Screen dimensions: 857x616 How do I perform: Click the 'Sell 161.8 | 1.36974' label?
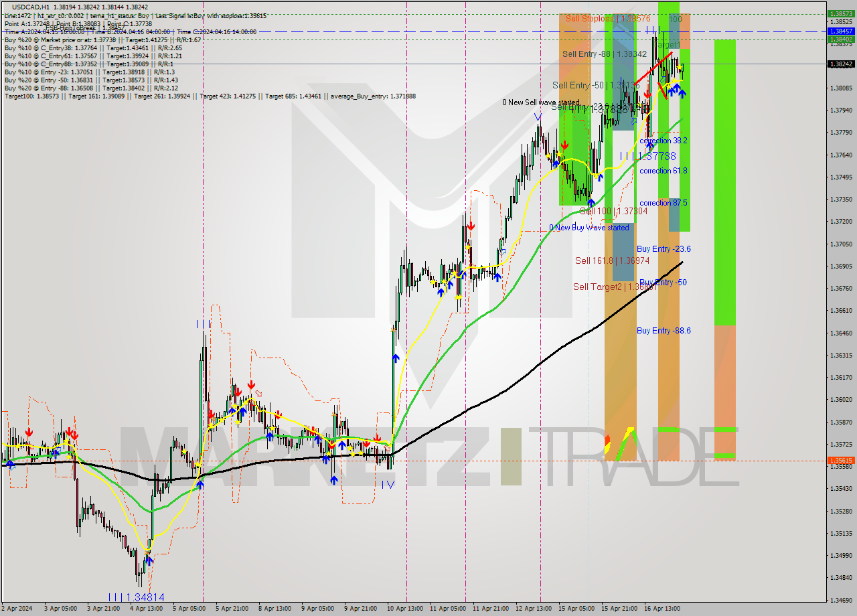612,260
